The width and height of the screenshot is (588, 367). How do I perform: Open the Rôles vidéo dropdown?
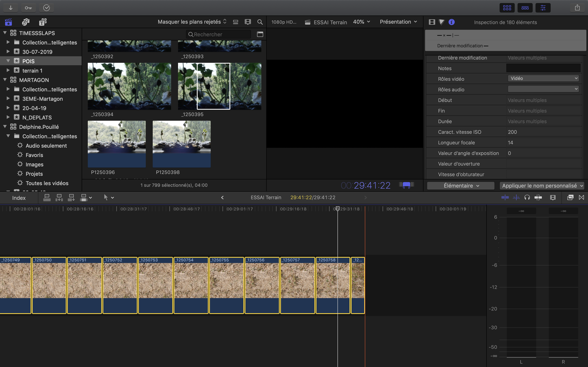click(x=543, y=78)
